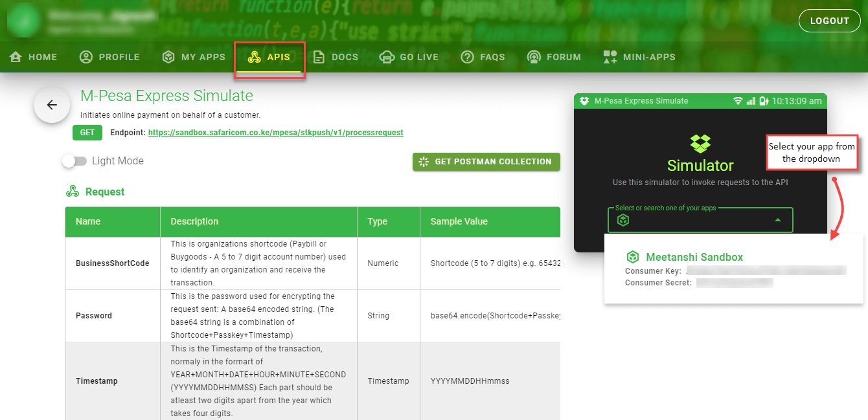868x420 pixels.
Task: Open the Forum menu item
Action: pyautogui.click(x=554, y=57)
